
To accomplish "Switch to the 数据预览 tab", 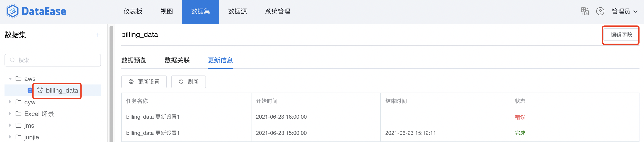I will (x=134, y=60).
